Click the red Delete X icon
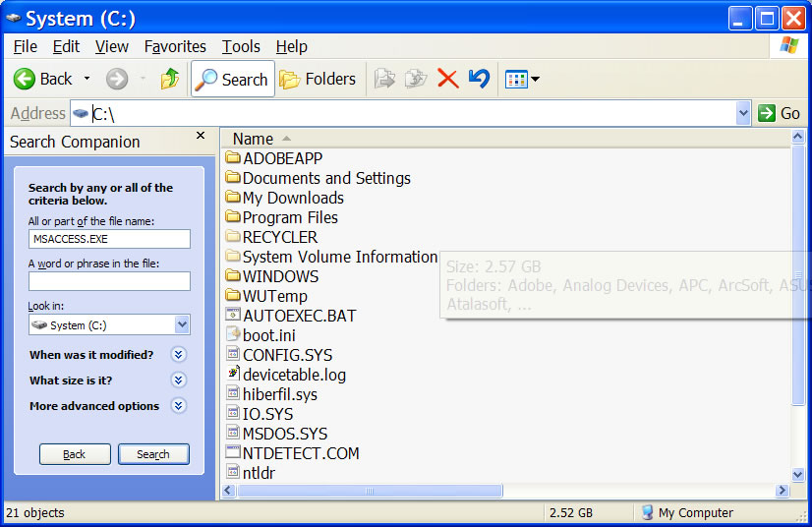The width and height of the screenshot is (812, 527). click(448, 79)
